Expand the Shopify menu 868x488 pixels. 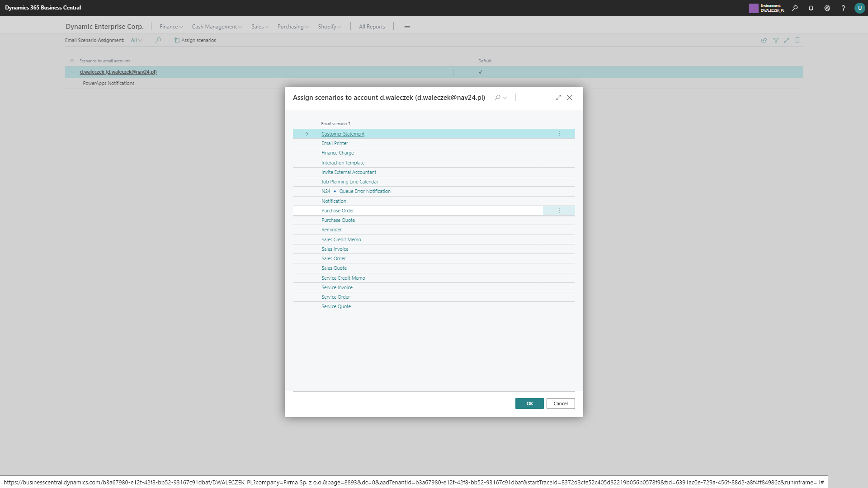coord(330,27)
